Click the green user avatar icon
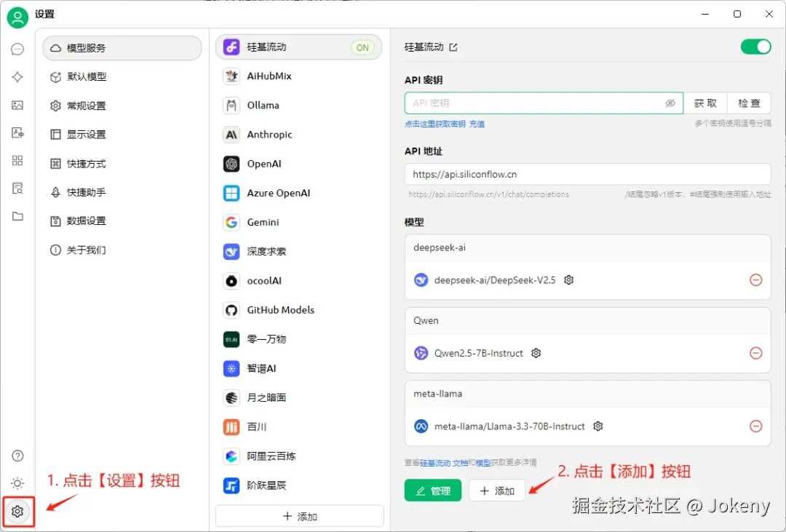 17,17
